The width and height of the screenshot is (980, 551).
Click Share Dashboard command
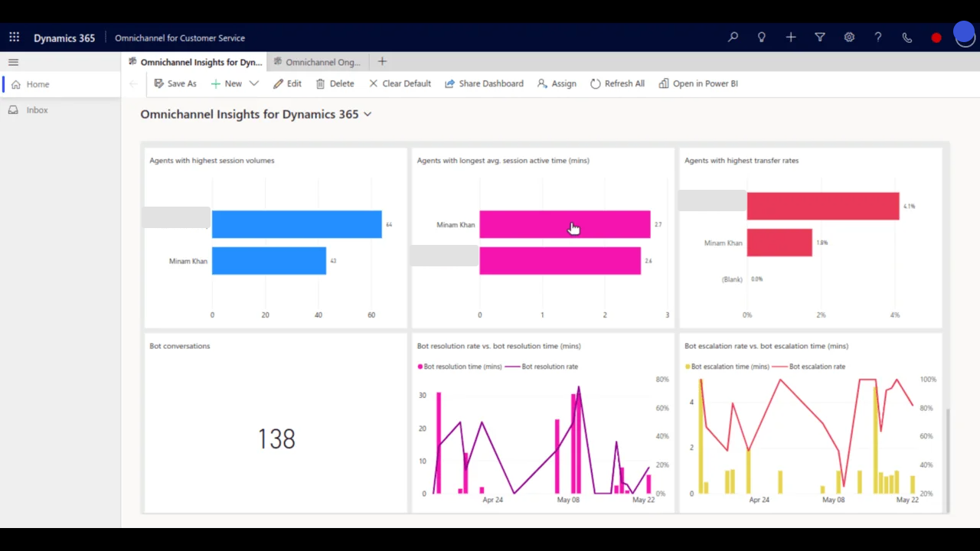click(484, 83)
